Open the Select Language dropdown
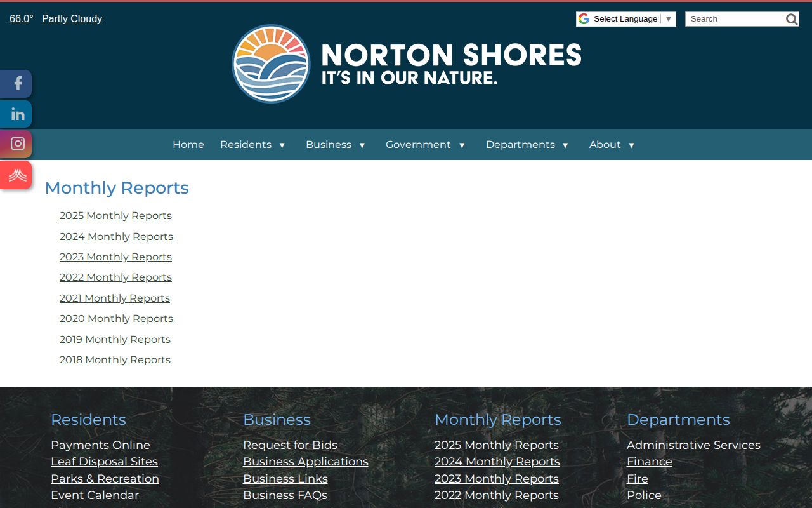 [x=626, y=19]
